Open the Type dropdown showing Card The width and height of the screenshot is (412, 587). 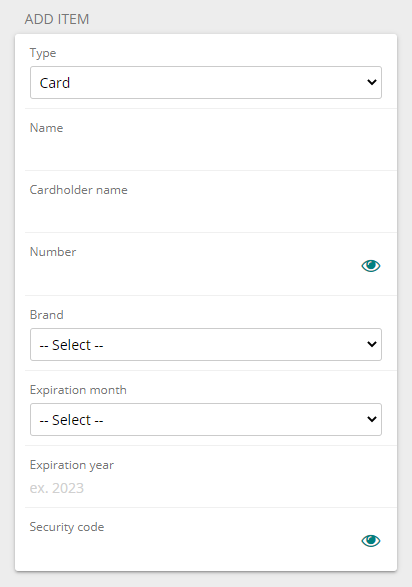point(206,83)
